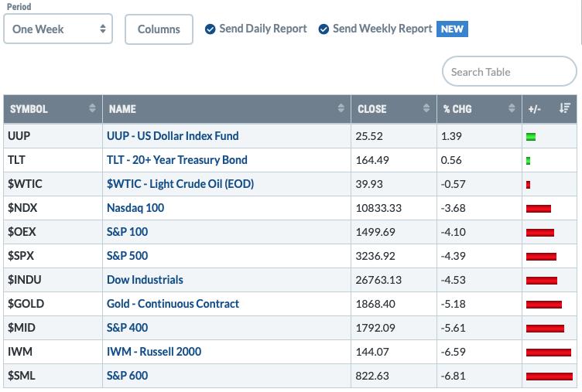582x392 pixels.
Task: Click the close value 10833.33
Action: click(378, 208)
